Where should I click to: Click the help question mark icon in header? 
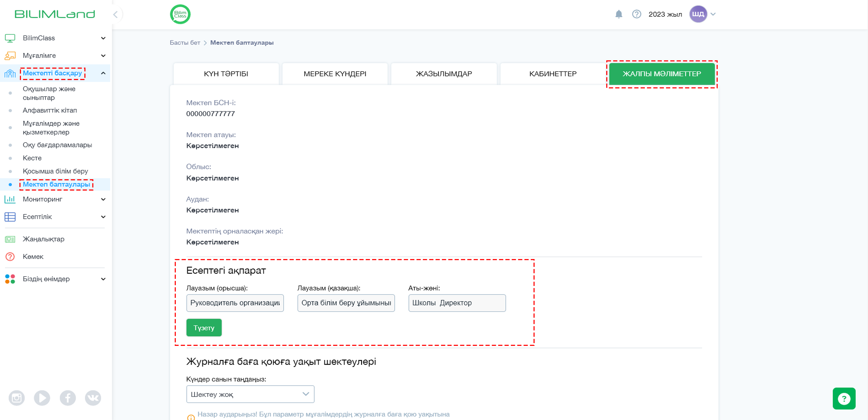click(x=636, y=14)
